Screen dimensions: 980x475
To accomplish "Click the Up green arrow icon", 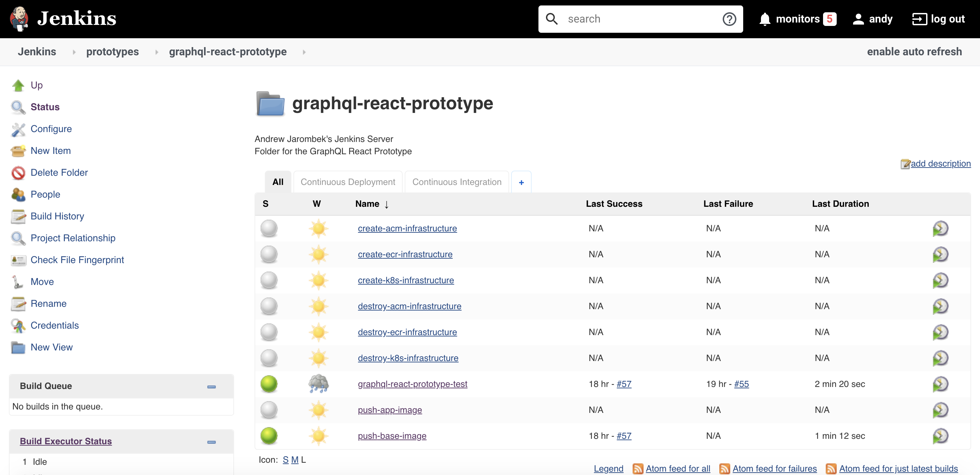I will tap(18, 85).
